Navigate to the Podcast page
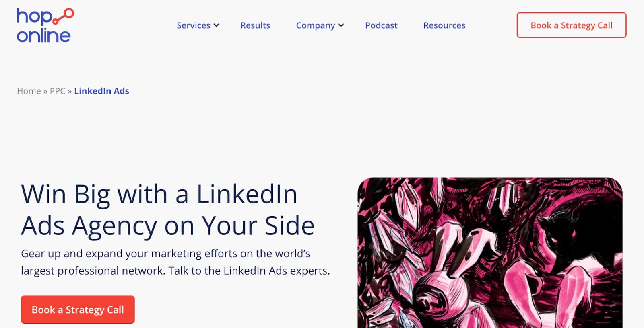 pos(381,25)
